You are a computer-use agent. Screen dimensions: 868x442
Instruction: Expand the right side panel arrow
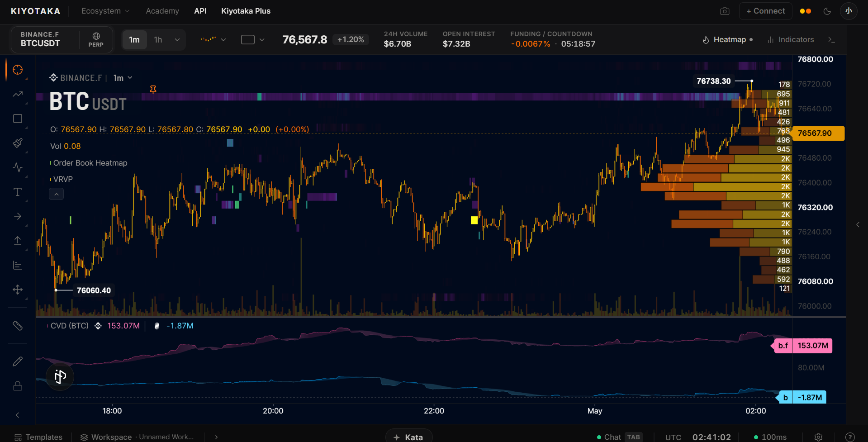coord(858,224)
